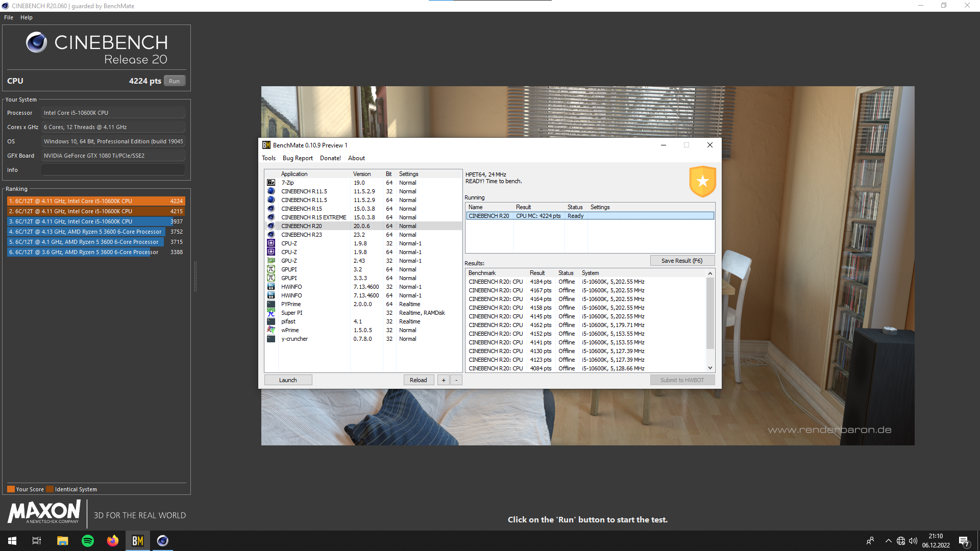Click the GPUPI 3.2 icon
This screenshot has height=551, width=980.
[x=271, y=269]
